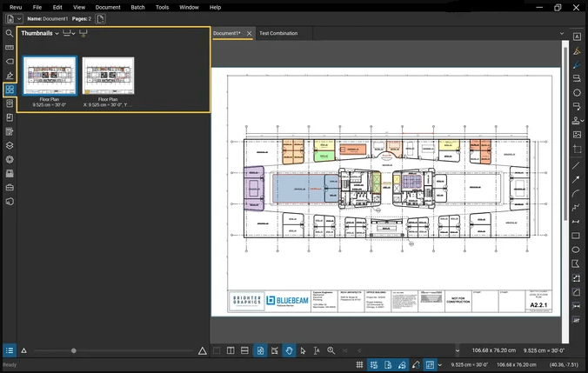Open the Document menu
This screenshot has height=373, width=588.
[108, 7]
